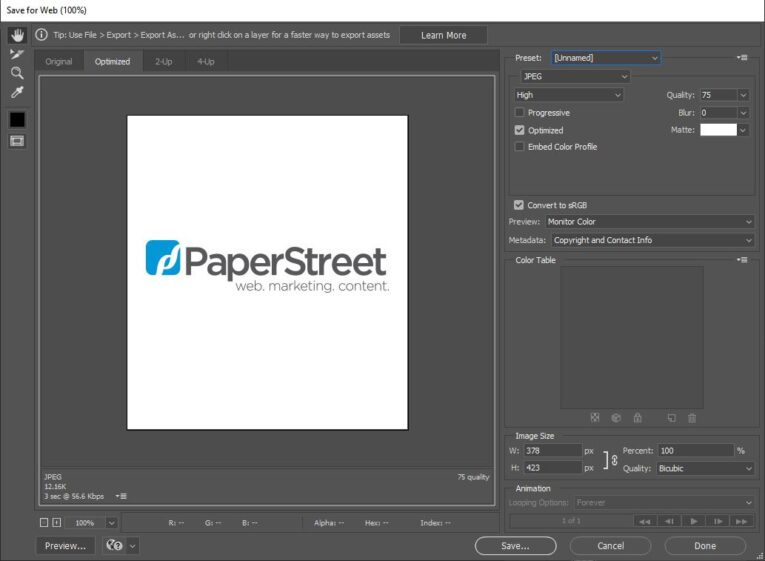Enable Embed Color Profile checkbox
This screenshot has width=765, height=561.
[520, 146]
